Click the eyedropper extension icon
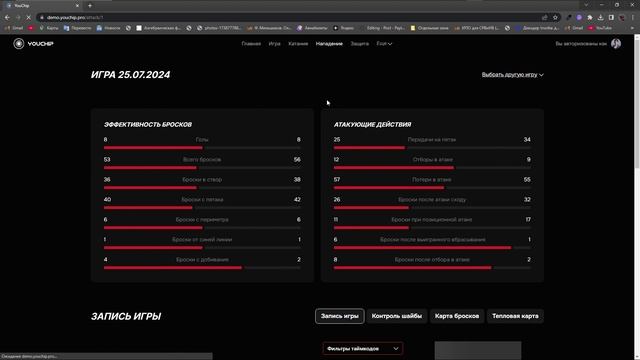640x360 pixels. tap(569, 18)
